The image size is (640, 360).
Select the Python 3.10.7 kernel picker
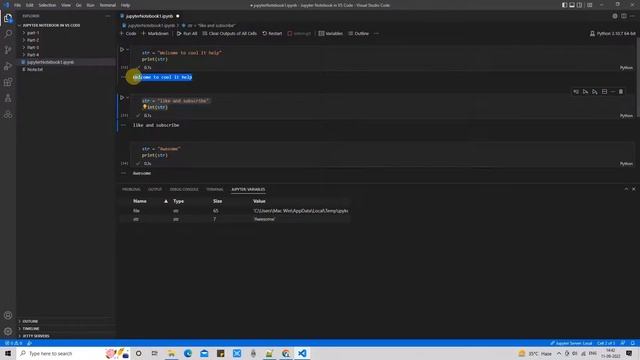pos(613,33)
